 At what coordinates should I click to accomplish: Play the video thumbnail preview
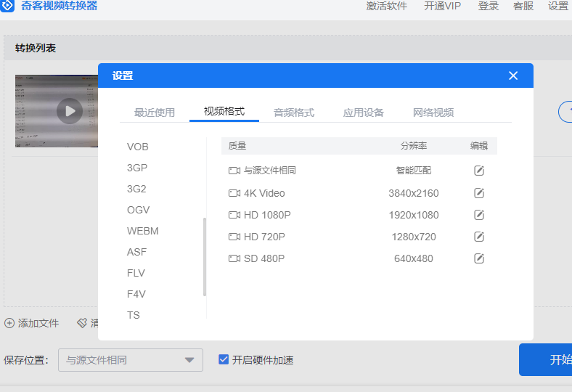(x=70, y=111)
